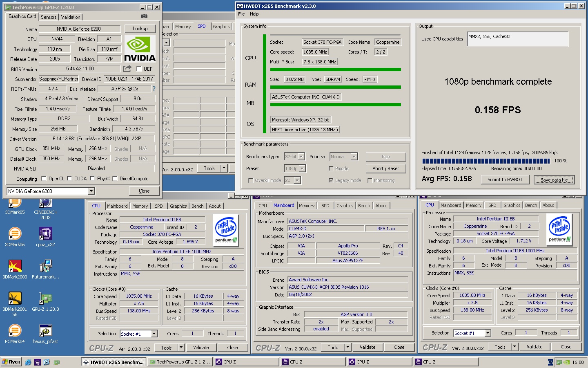Launch the hexus_pifast desktop icon

click(x=45, y=334)
